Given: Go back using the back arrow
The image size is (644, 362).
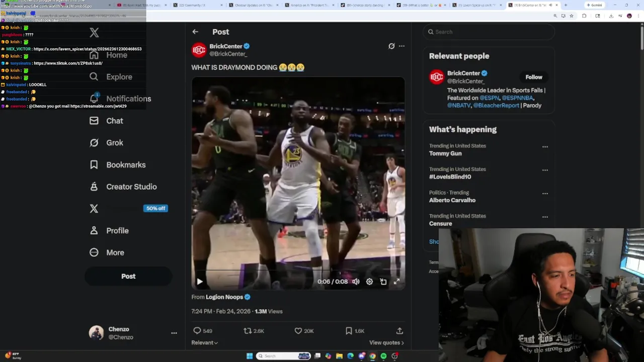Looking at the screenshot, I should pos(195,32).
